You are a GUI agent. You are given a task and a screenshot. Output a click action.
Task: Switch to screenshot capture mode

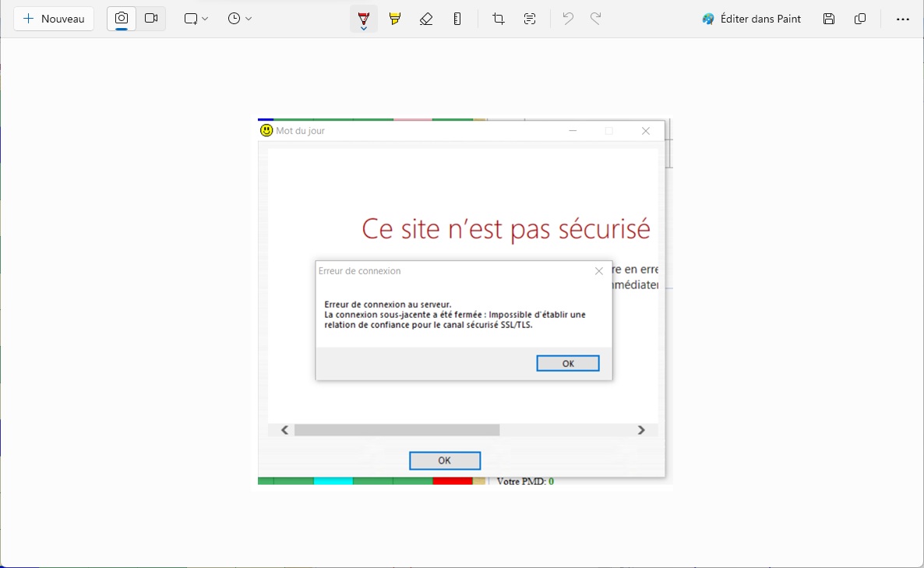(122, 19)
